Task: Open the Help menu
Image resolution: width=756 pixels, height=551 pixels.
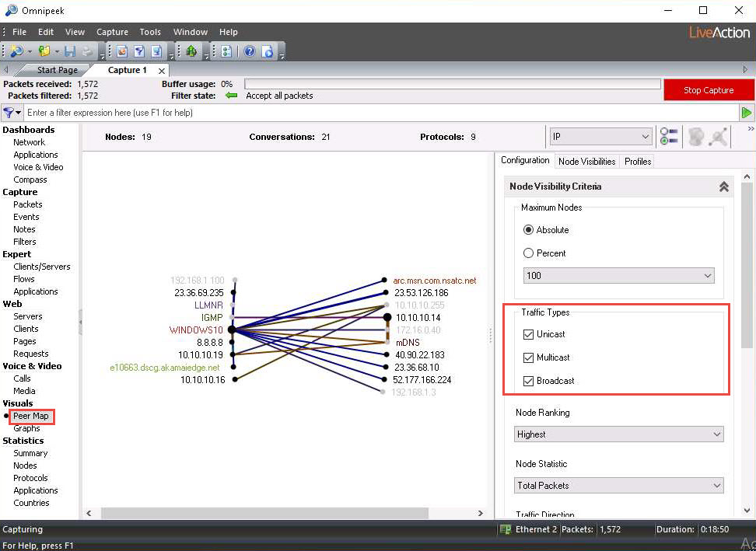Action: (x=229, y=32)
